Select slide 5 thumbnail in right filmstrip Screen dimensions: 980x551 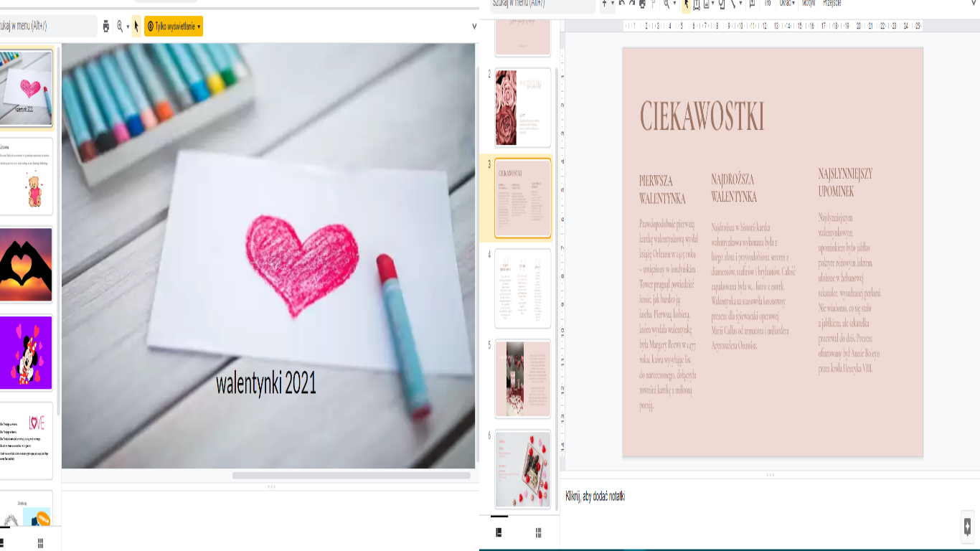523,379
